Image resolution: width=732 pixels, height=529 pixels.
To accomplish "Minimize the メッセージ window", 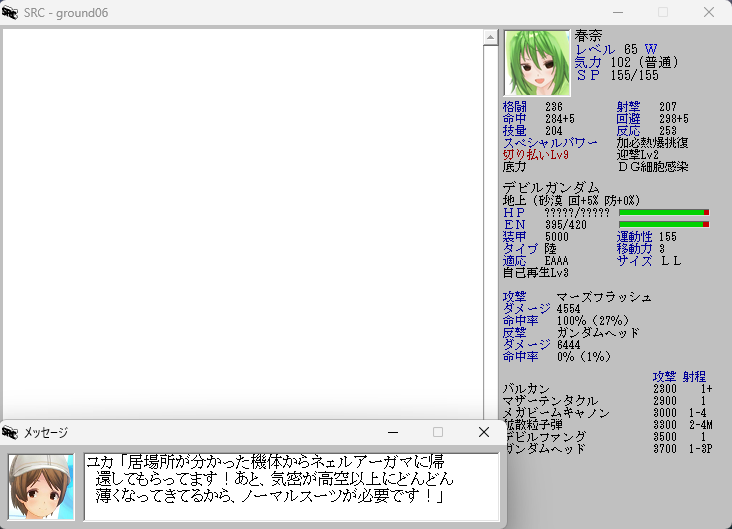I will [x=393, y=432].
